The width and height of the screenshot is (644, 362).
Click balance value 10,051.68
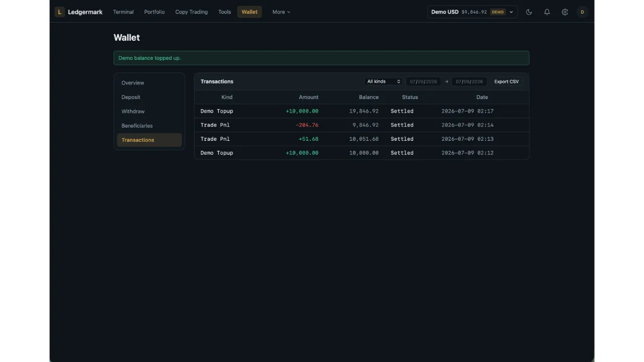click(364, 139)
